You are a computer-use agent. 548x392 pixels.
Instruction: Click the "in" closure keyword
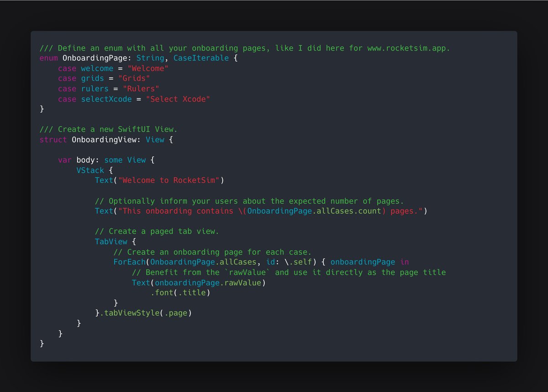[404, 262]
